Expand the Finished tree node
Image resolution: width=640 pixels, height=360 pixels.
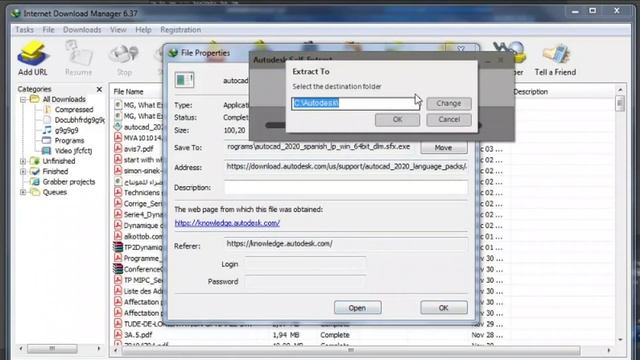click(x=23, y=172)
